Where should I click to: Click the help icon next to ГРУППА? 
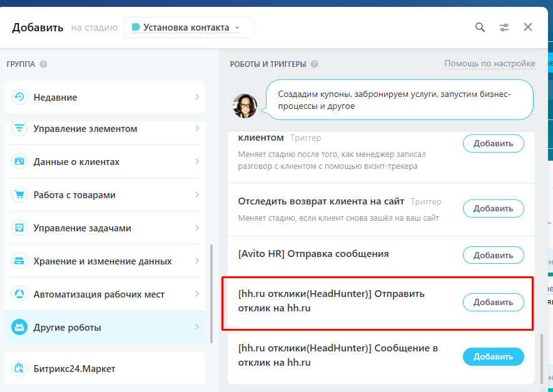[43, 64]
